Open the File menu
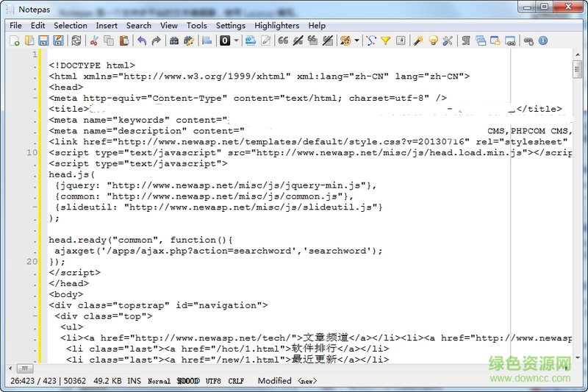Screen dimensions: 588x392 point(15,26)
